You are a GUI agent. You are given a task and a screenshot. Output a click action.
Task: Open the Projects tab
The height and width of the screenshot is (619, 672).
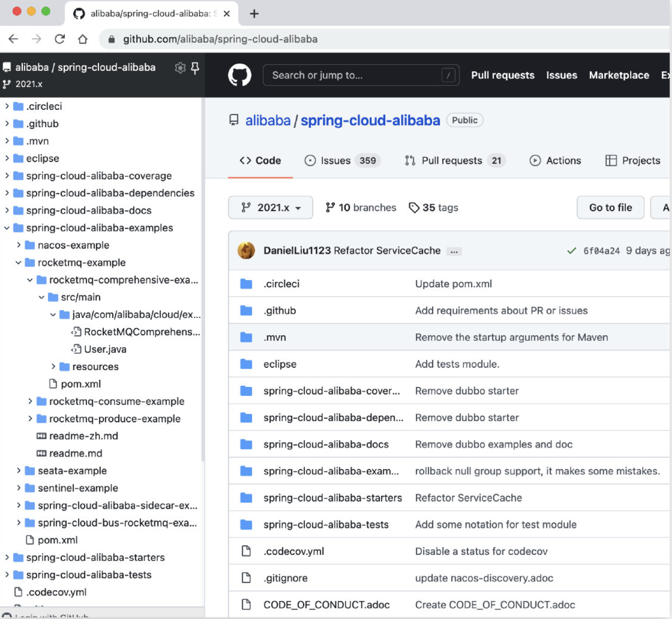(633, 160)
